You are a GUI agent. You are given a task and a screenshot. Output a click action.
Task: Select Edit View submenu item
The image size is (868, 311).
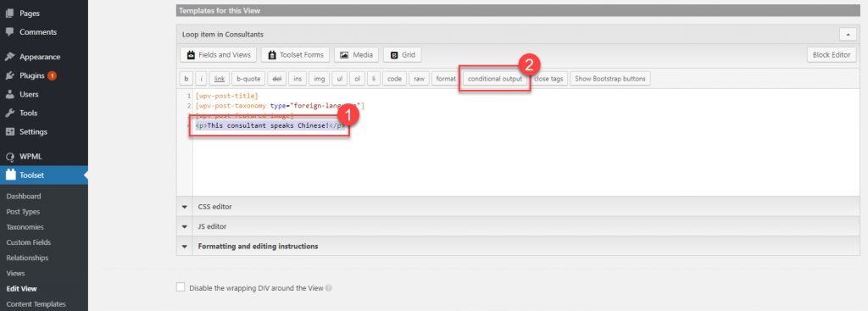tap(21, 288)
